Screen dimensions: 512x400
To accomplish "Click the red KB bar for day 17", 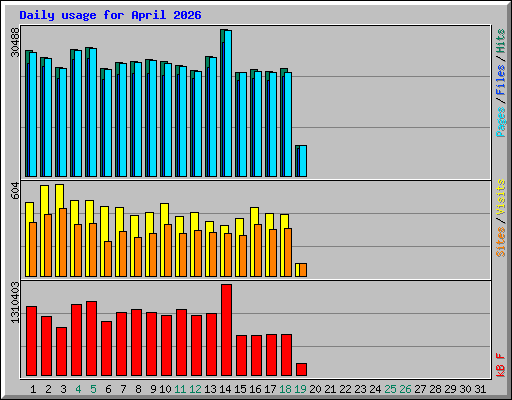I will 271,355.
